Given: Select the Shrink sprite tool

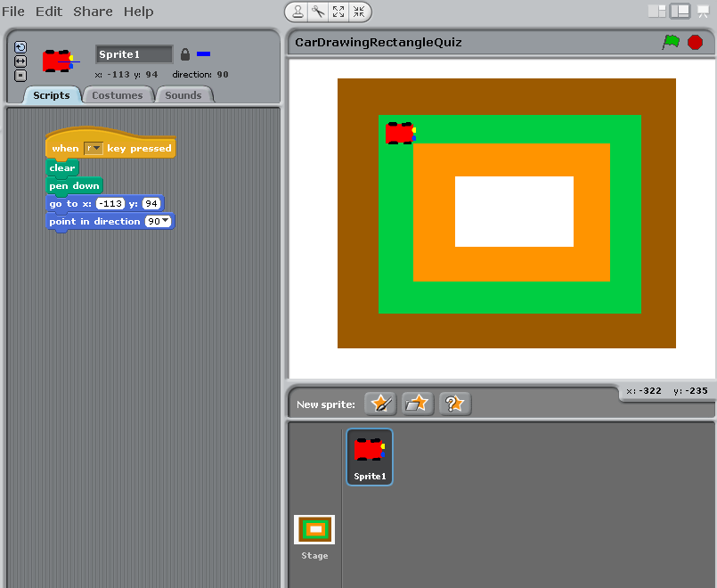Looking at the screenshot, I should [359, 12].
